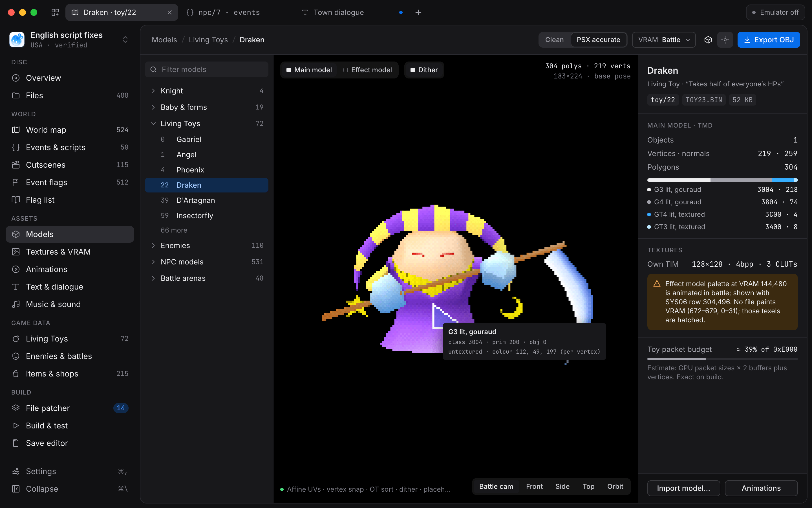The image size is (812, 508).
Task: Click the recenter crosshair icon
Action: tap(725, 40)
